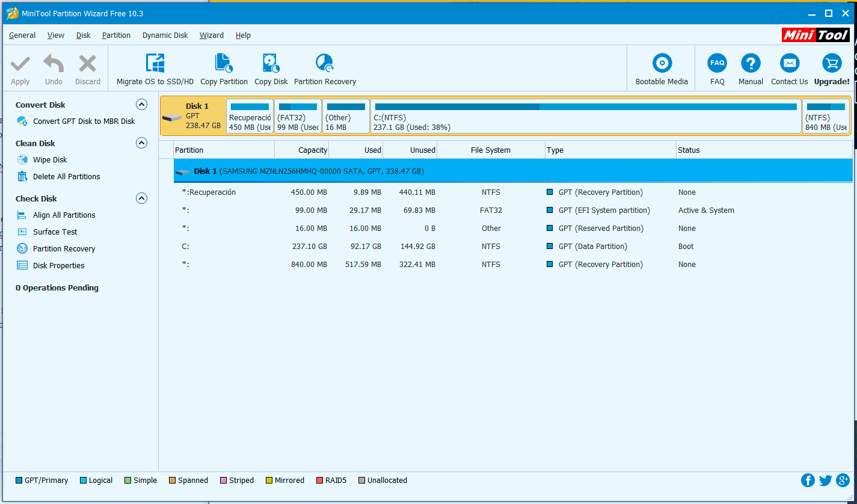This screenshot has width=857, height=504.
Task: Click the MiniTool logo
Action: 816,35
